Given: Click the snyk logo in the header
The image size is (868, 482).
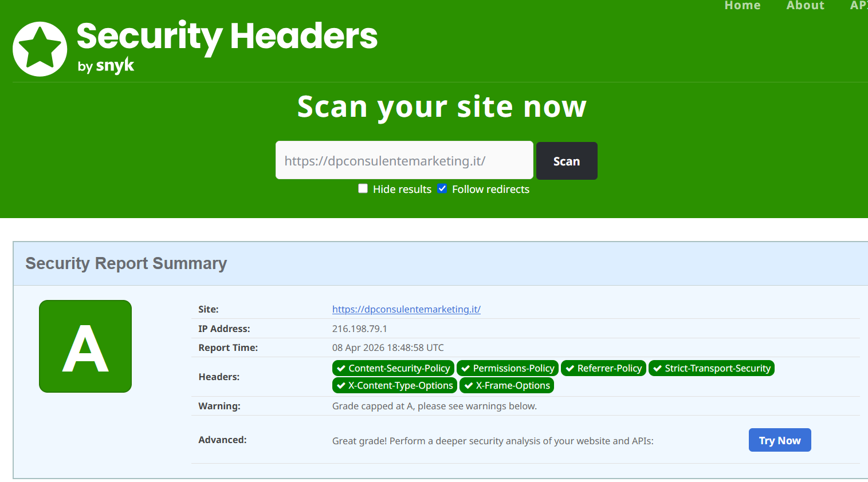Looking at the screenshot, I should (x=115, y=65).
